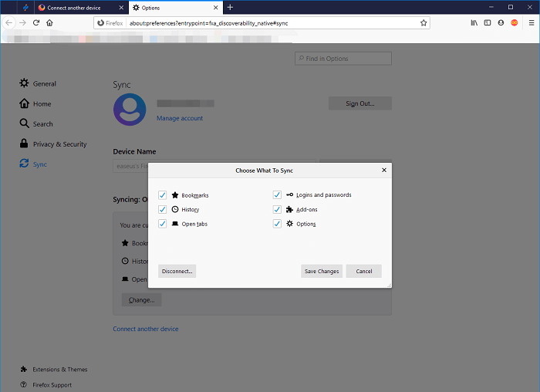Open the Firefox account toolbar icon
540x392 pixels.
[x=501, y=23]
